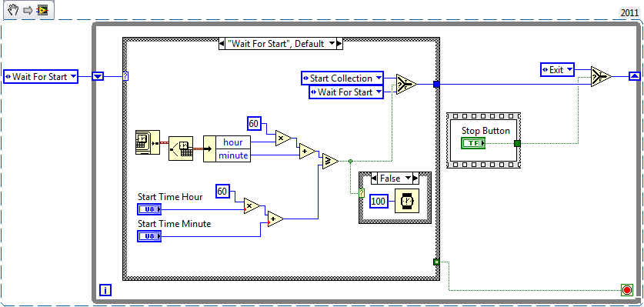Click the Stop Button label
Viewport: 644px width, 307px height.
point(486,131)
